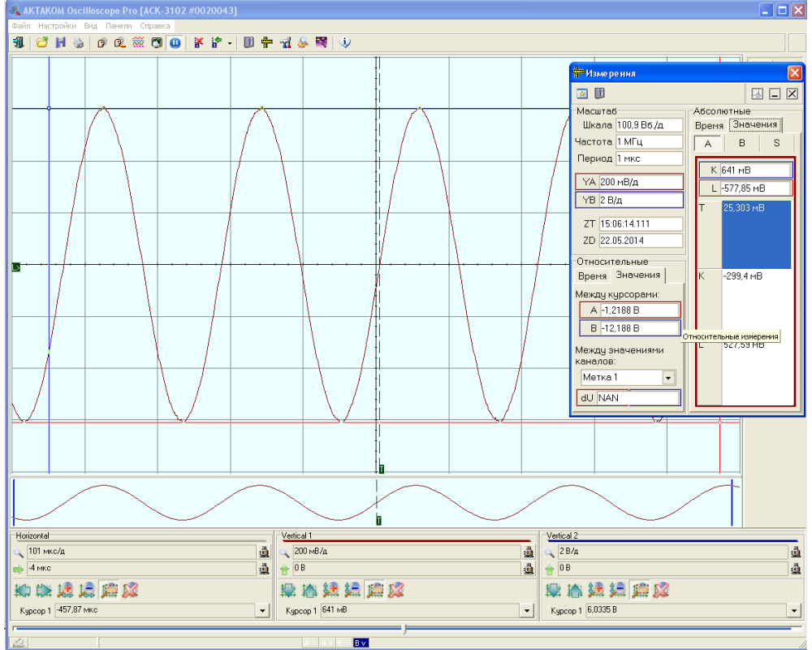Expand Horizontal Курсор 1 dropdown

pos(261,611)
